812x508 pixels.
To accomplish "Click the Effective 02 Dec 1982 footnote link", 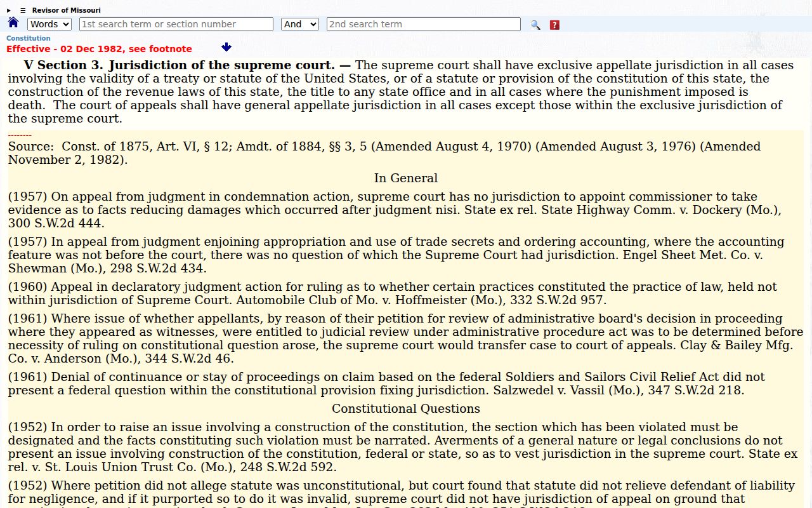I will (99, 49).
